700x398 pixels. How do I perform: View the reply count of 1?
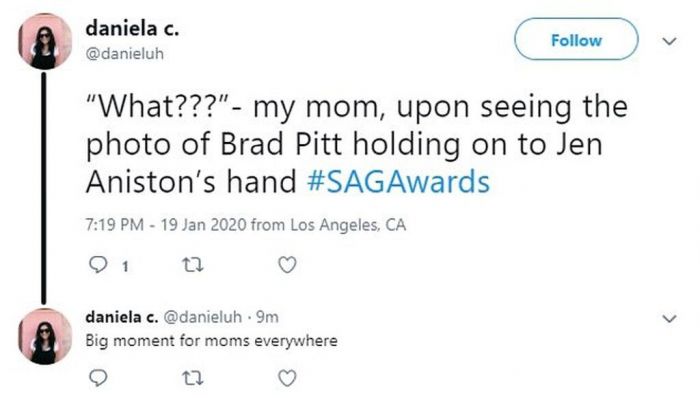(125, 267)
